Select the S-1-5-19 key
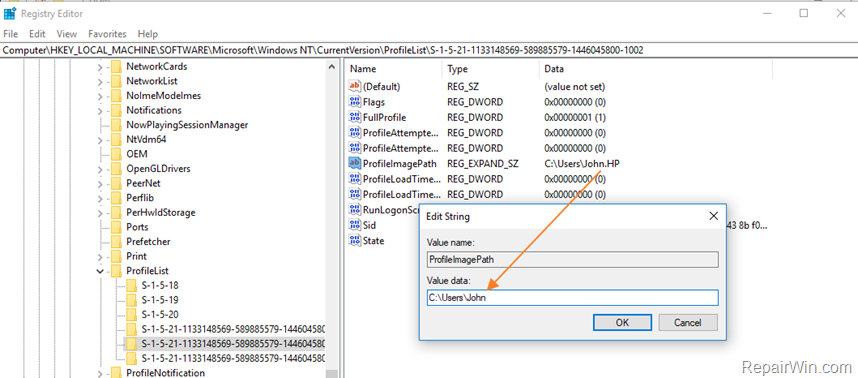858x378 pixels. pos(160,300)
